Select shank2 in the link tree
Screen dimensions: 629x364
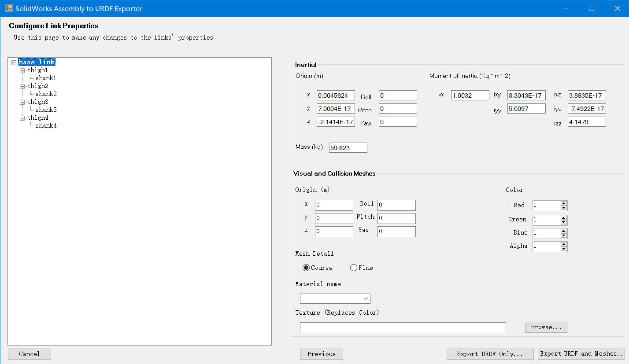tap(46, 94)
